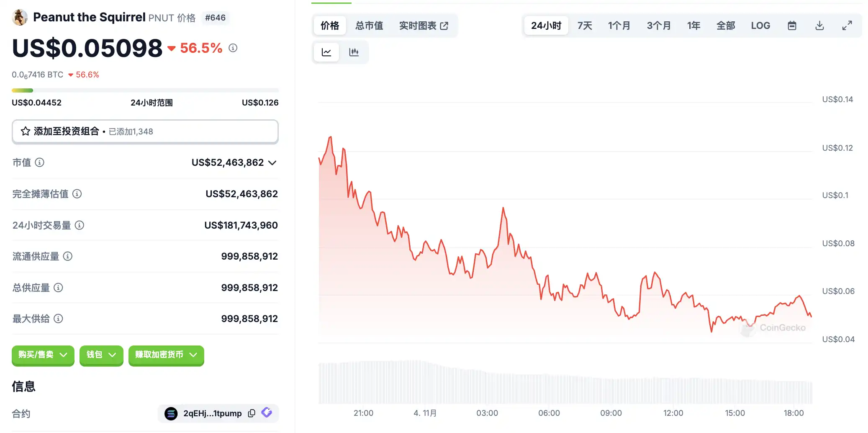The height and width of the screenshot is (433, 868).
Task: Copy the contract address
Action: 252,413
